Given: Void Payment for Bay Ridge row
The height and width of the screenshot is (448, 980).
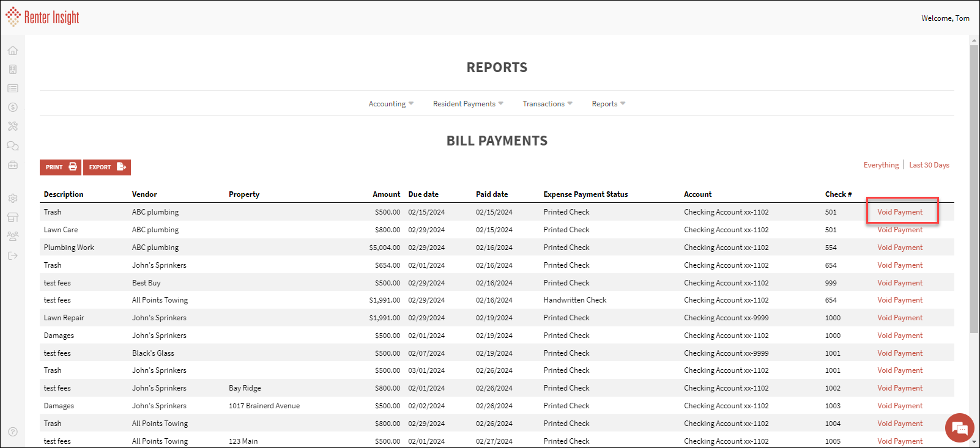Looking at the screenshot, I should coord(900,388).
